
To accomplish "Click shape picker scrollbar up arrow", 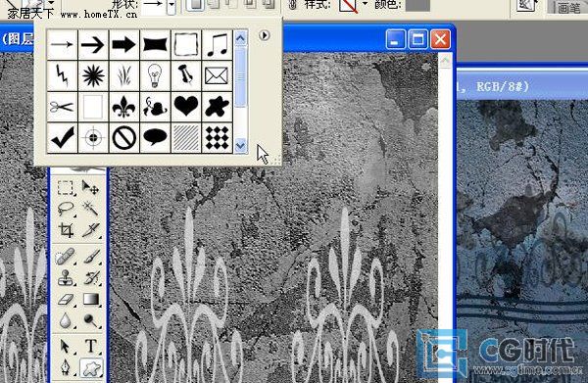I will point(240,38).
